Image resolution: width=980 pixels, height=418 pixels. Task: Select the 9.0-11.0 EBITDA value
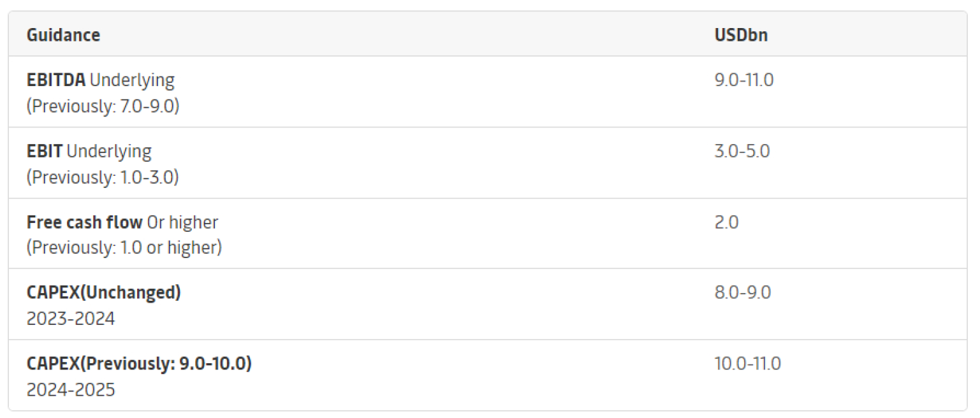pyautogui.click(x=744, y=80)
